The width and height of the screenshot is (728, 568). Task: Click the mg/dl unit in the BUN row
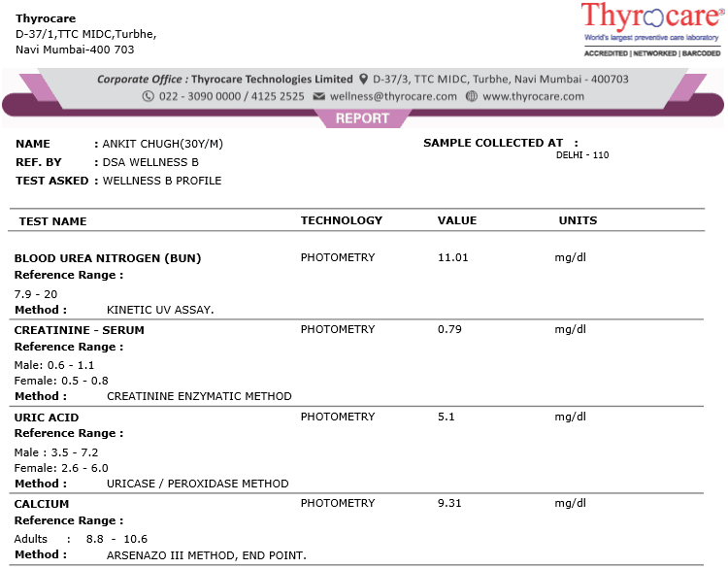570,257
